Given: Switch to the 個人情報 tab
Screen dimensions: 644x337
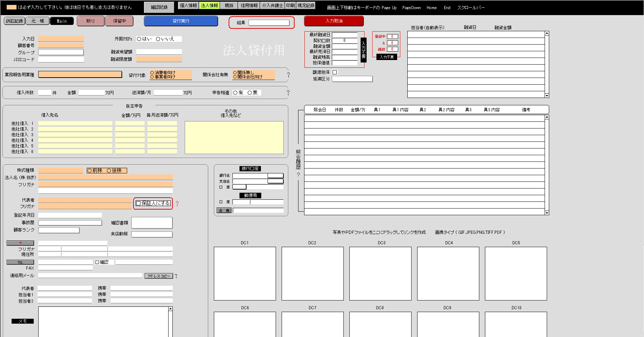Looking at the screenshot, I should [x=188, y=6].
